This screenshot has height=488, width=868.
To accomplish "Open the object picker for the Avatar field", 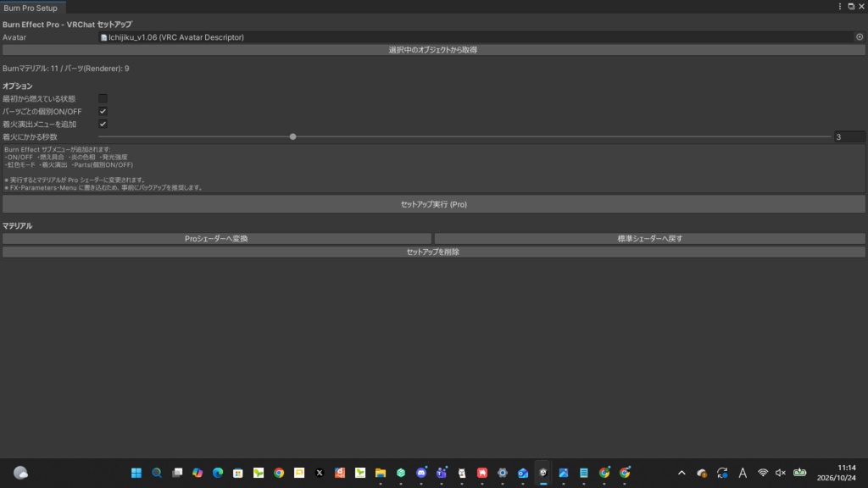I will click(860, 37).
